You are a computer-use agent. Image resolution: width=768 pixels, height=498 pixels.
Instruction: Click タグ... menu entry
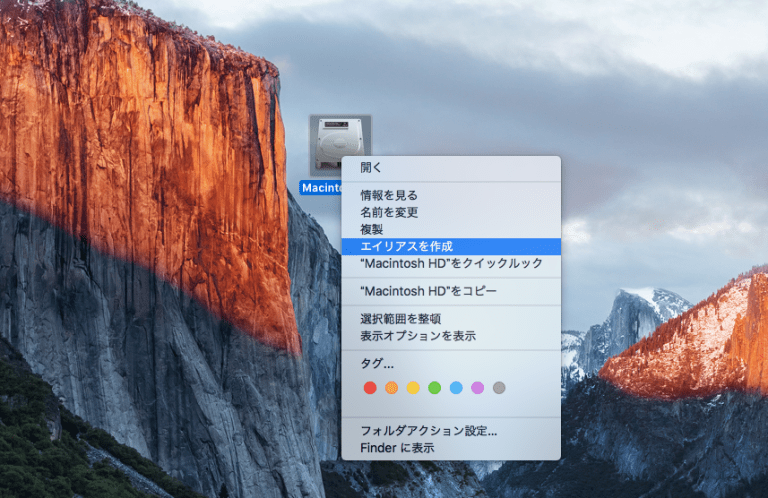coord(451,363)
